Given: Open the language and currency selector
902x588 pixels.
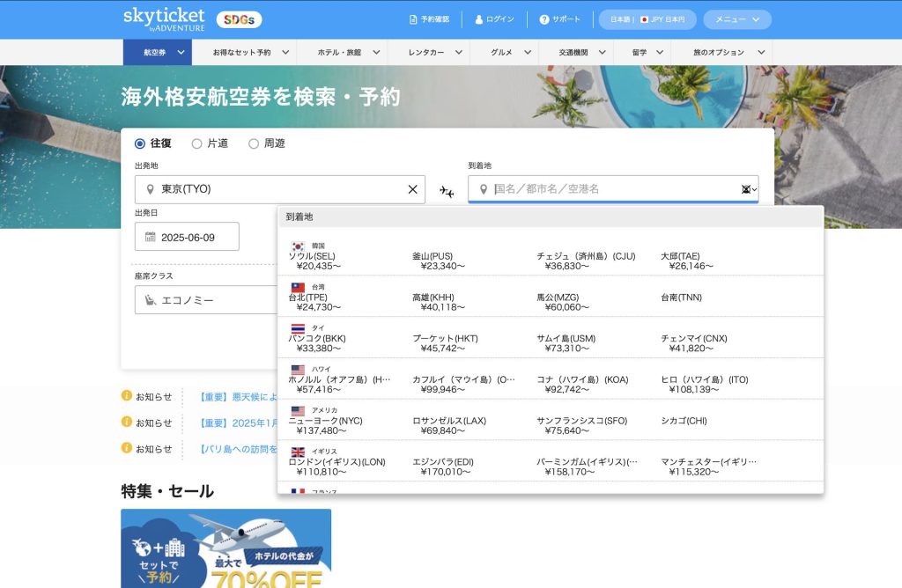Looking at the screenshot, I should tap(647, 19).
